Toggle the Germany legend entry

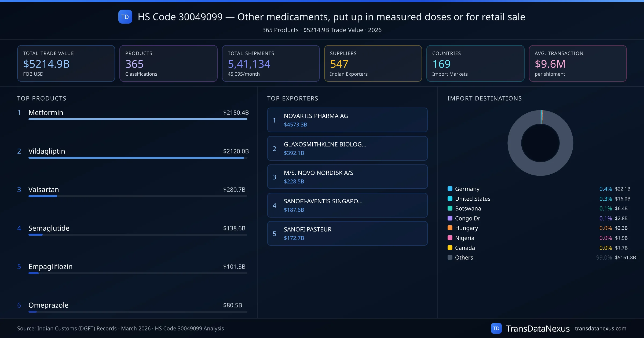click(467, 189)
